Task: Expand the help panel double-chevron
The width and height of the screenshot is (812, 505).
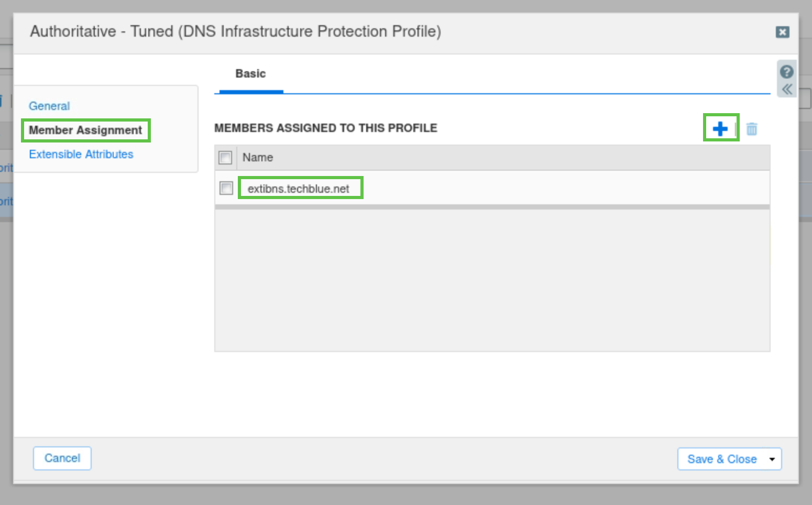Action: click(x=787, y=90)
